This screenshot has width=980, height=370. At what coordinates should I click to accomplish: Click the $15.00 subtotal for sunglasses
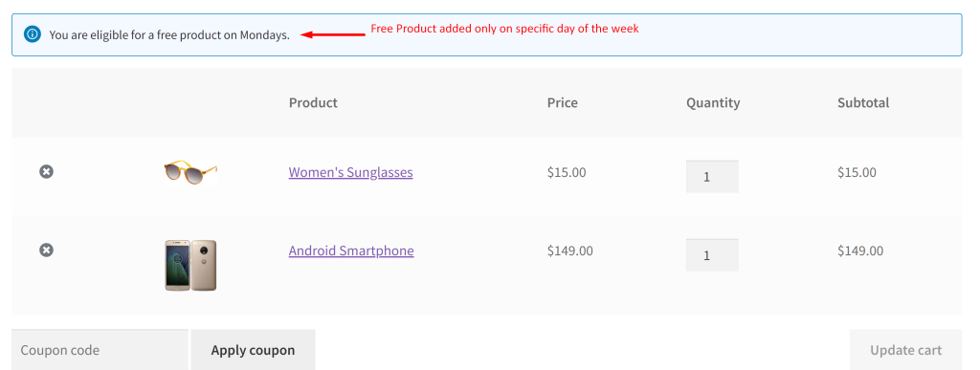pos(857,172)
